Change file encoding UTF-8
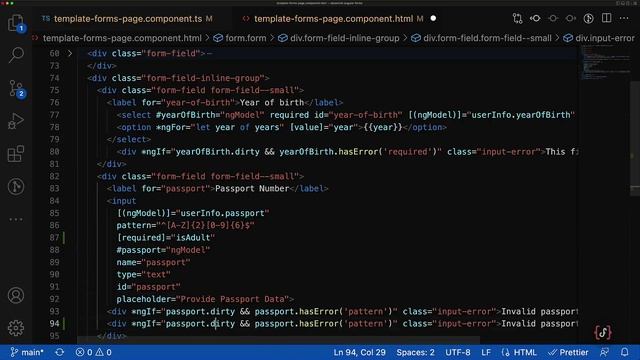The image size is (640, 360). pyautogui.click(x=458, y=352)
